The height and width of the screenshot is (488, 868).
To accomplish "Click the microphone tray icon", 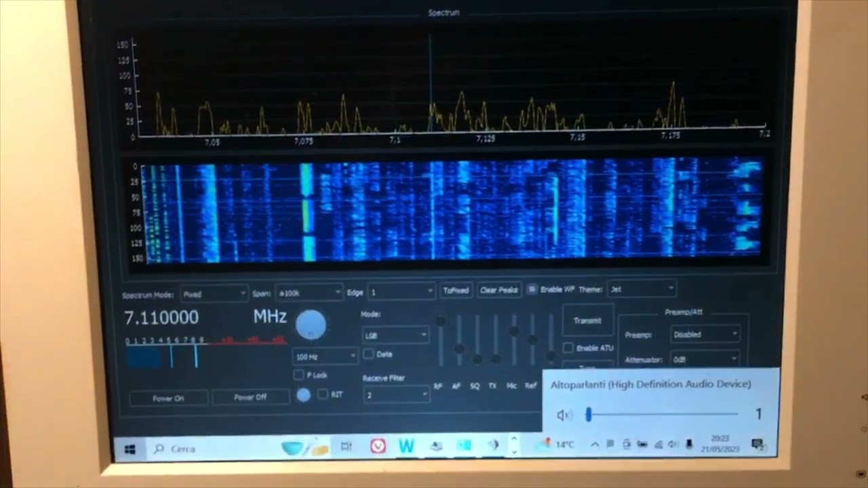I will pyautogui.click(x=689, y=445).
